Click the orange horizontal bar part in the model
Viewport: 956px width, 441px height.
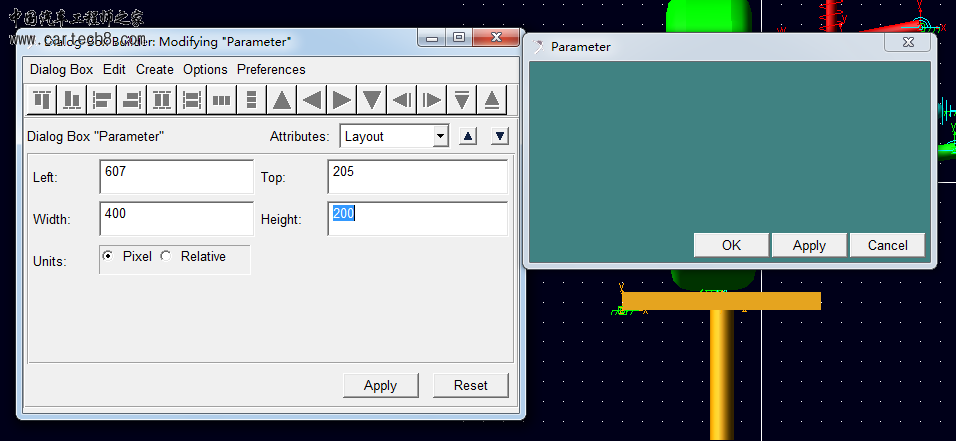[x=721, y=301]
